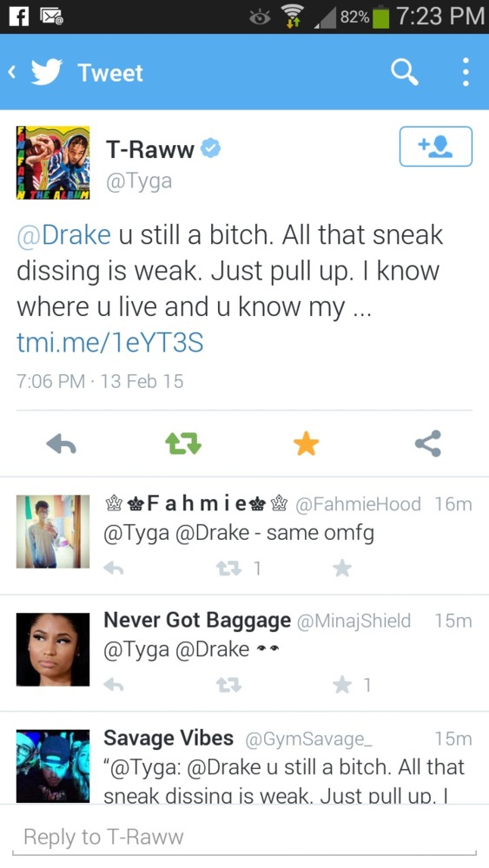Reply to Fahmie's tweet
The image size is (489, 868).
coord(114,568)
